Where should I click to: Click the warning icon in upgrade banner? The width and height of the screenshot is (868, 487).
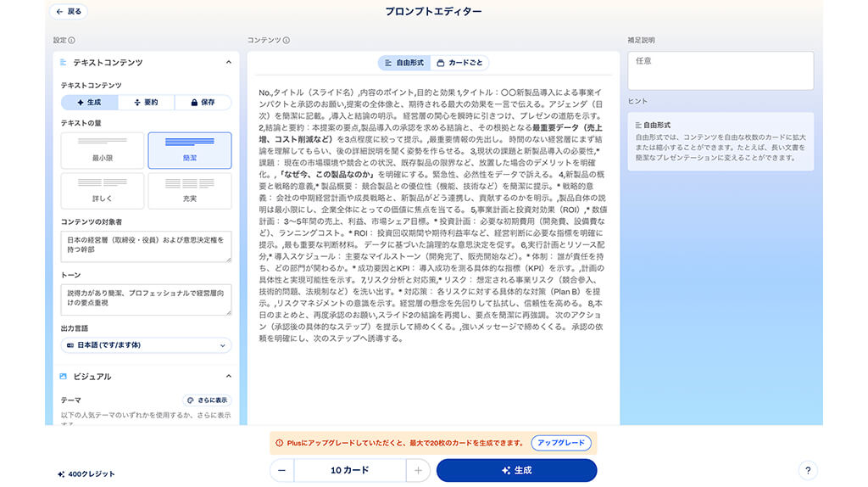click(280, 443)
